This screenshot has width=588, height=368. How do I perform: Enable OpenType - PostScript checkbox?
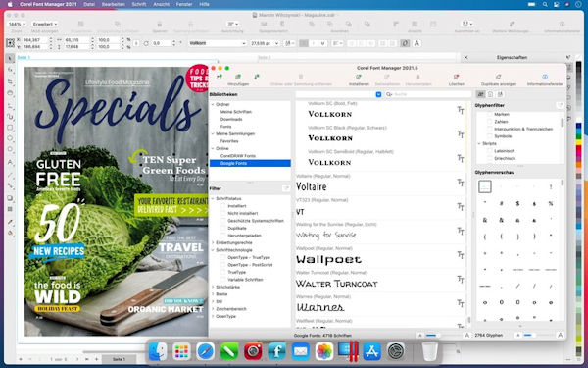tap(223, 265)
